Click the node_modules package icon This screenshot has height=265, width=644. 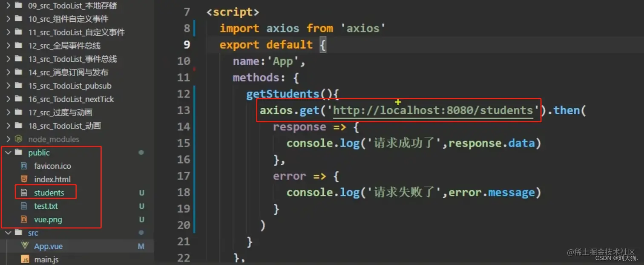[18, 139]
